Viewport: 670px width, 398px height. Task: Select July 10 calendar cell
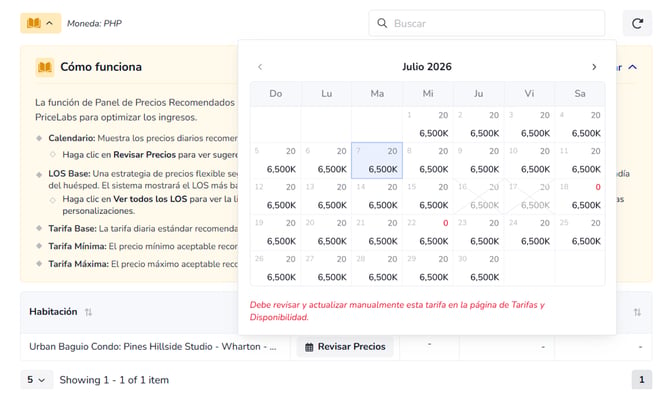click(x=529, y=160)
